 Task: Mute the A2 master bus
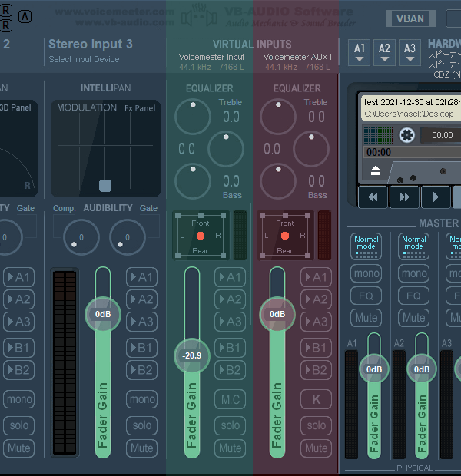(413, 318)
